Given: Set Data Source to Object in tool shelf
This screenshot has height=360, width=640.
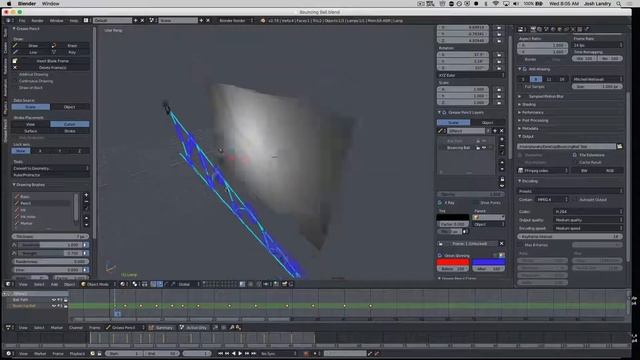Looking at the screenshot, I should [70, 107].
